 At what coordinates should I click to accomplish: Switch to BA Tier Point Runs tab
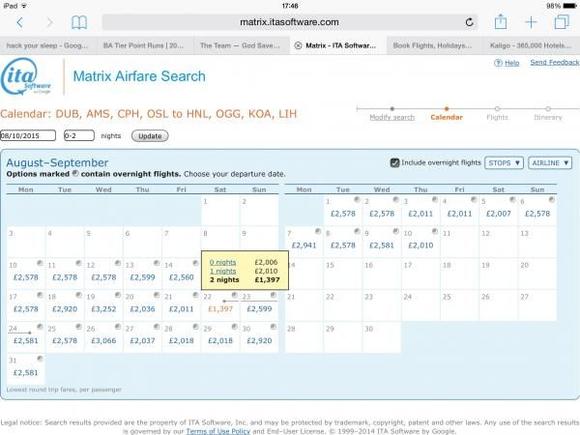pos(144,45)
